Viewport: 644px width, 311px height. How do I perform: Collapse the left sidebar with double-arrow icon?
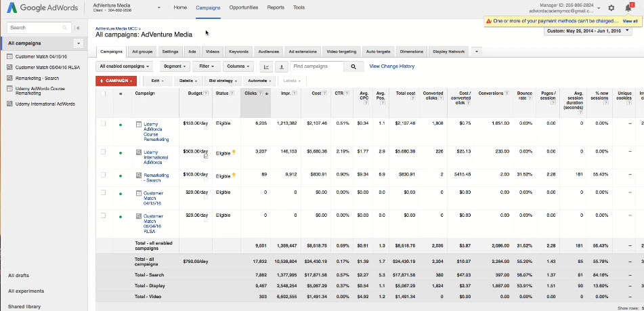tap(78, 28)
